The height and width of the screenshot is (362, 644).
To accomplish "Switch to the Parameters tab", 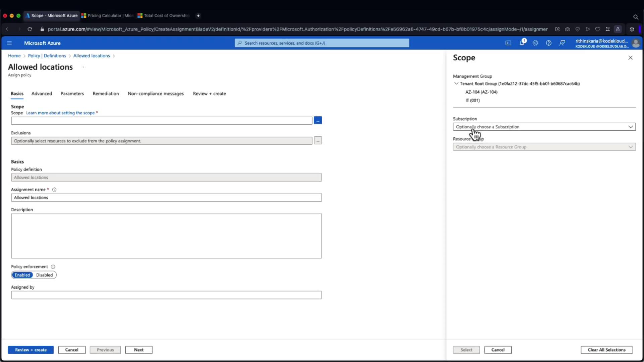I will tap(72, 94).
